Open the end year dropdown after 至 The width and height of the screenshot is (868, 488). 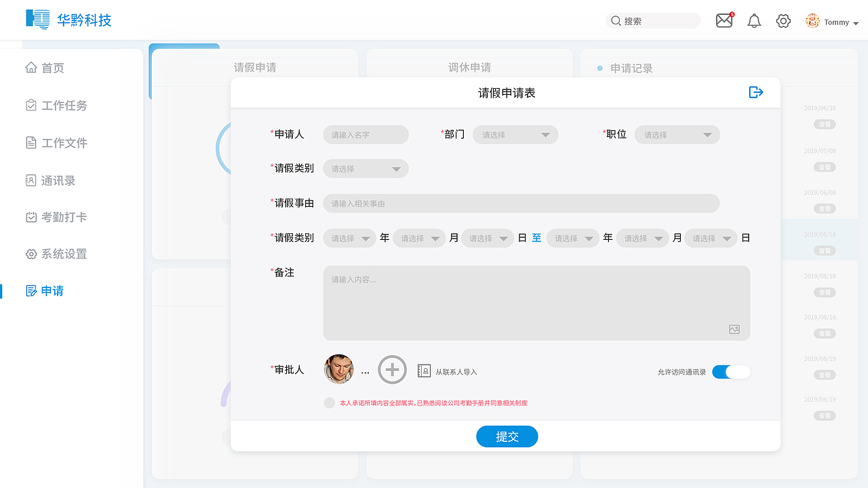pyautogui.click(x=573, y=239)
